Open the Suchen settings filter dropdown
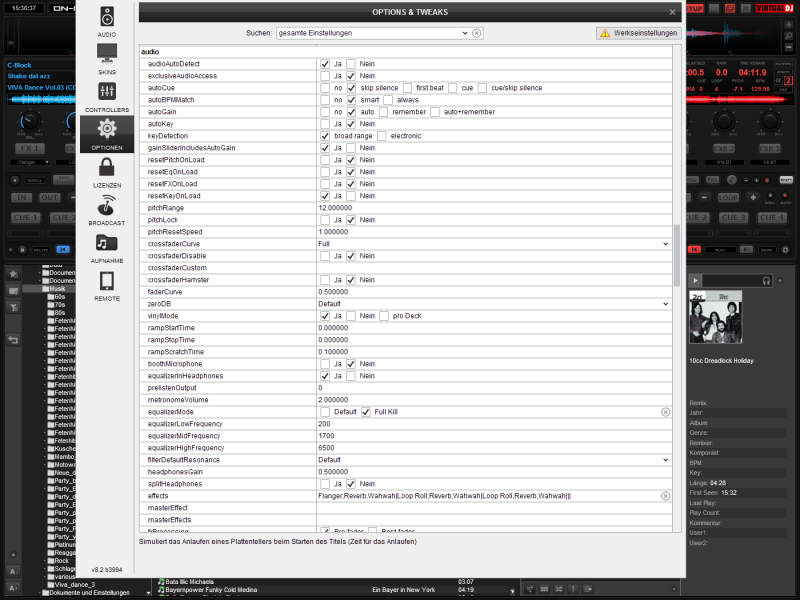 click(x=465, y=33)
